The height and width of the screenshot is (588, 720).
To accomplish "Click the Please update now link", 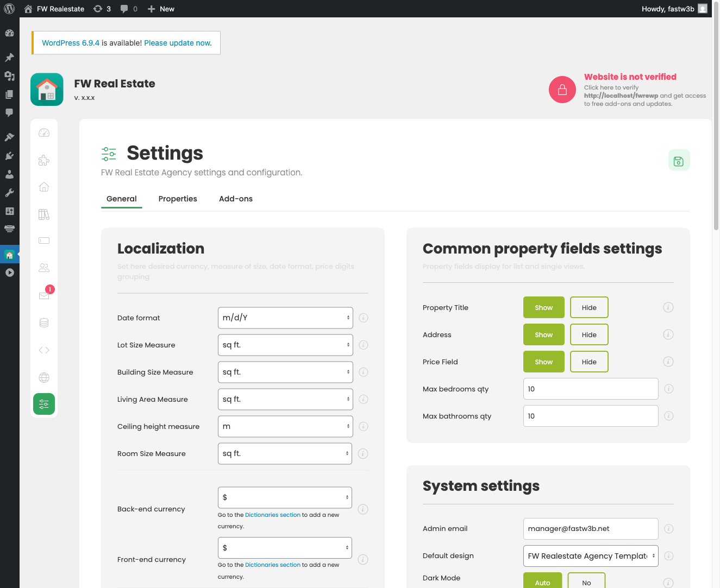I will 177,43.
